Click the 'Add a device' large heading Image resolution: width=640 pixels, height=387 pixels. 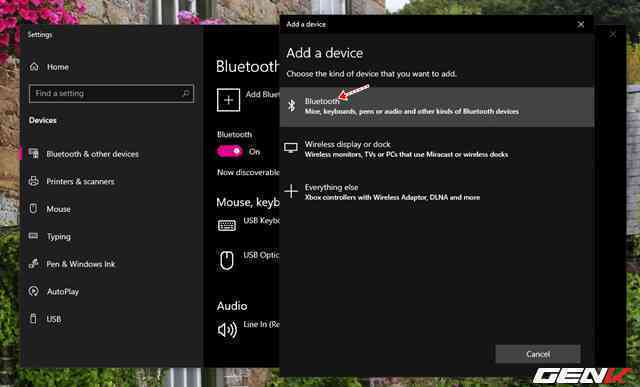(x=324, y=53)
